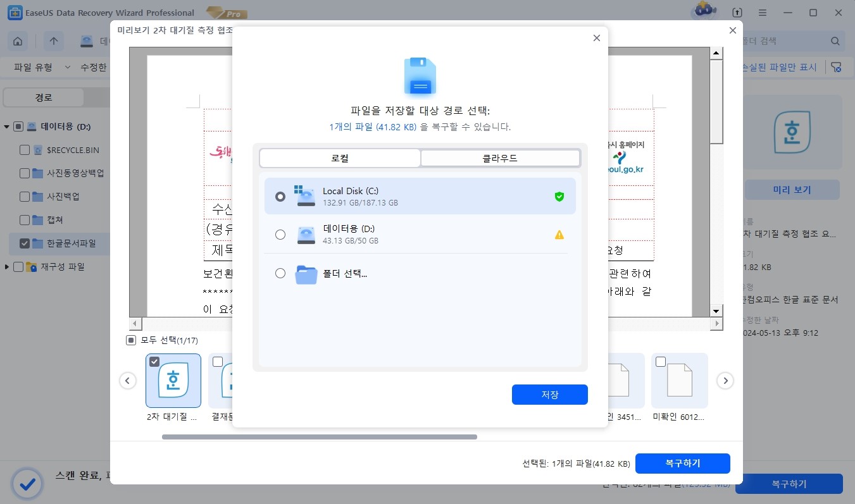The image size is (855, 504).
Task: Click the search magnifier icon in folder search
Action: [x=835, y=40]
